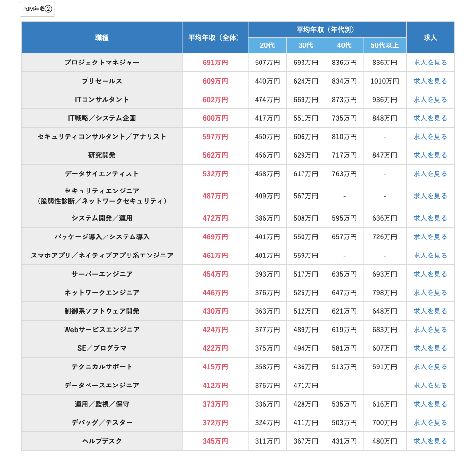Image resolution: width=476 pixels, height=472 pixels.
Task: Open job listings for セキュリティエンジニア
Action: [430, 196]
